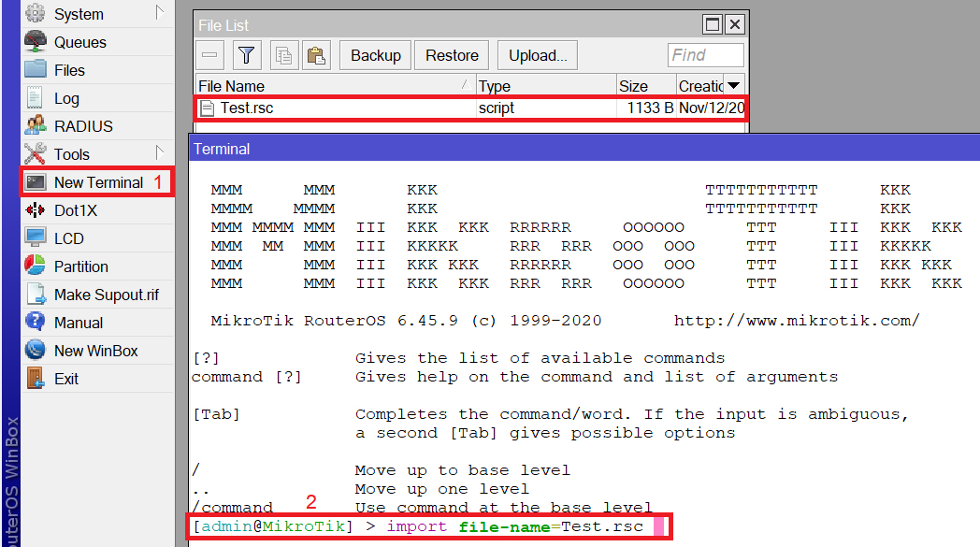Maximize the File List window

(712, 24)
